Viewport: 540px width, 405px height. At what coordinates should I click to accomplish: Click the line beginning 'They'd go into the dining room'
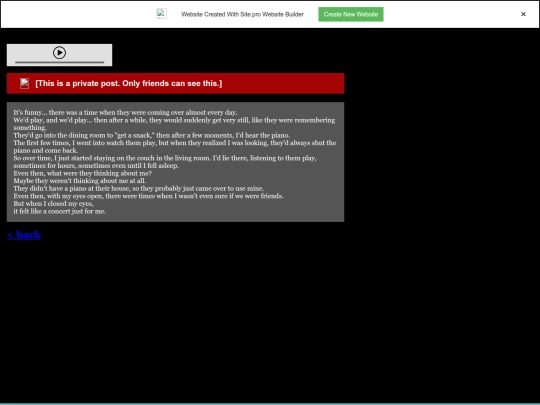(152, 135)
